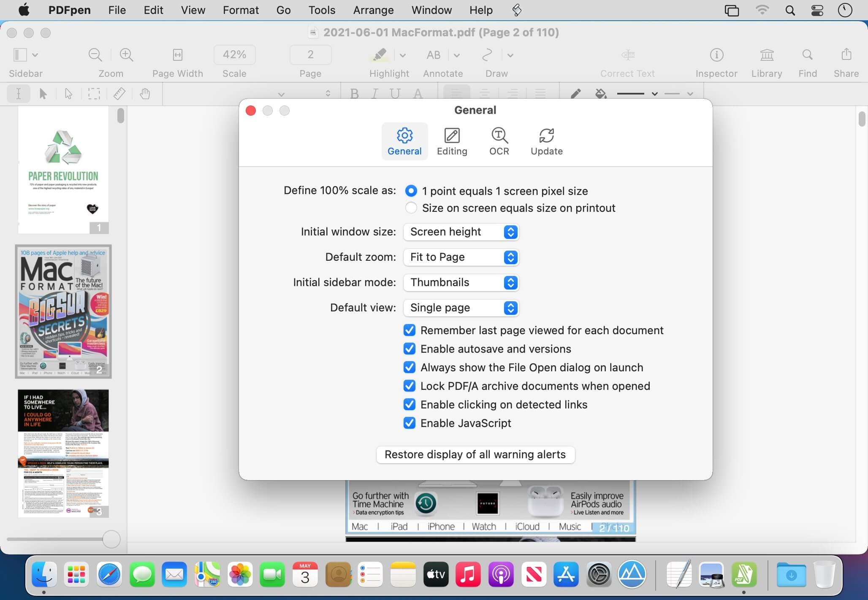Fit page width using Page Width icon
Screen dimensions: 868x600
pos(178,55)
